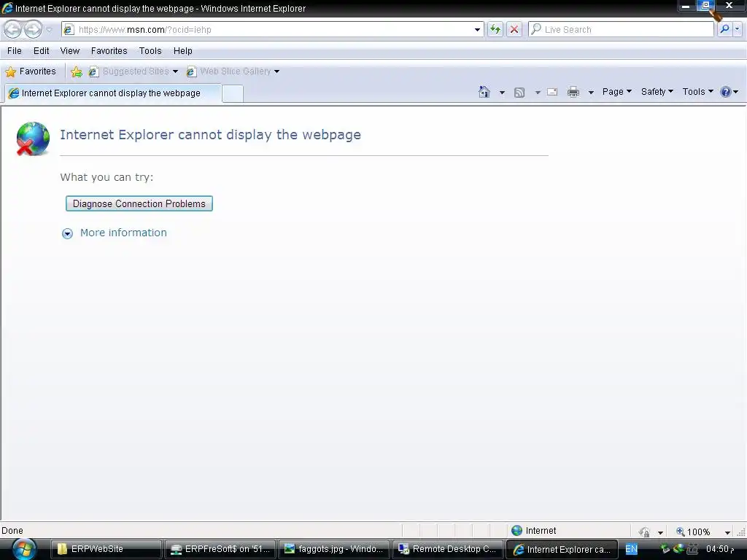
Task: Click the RSS Feeds icon
Action: click(519, 93)
